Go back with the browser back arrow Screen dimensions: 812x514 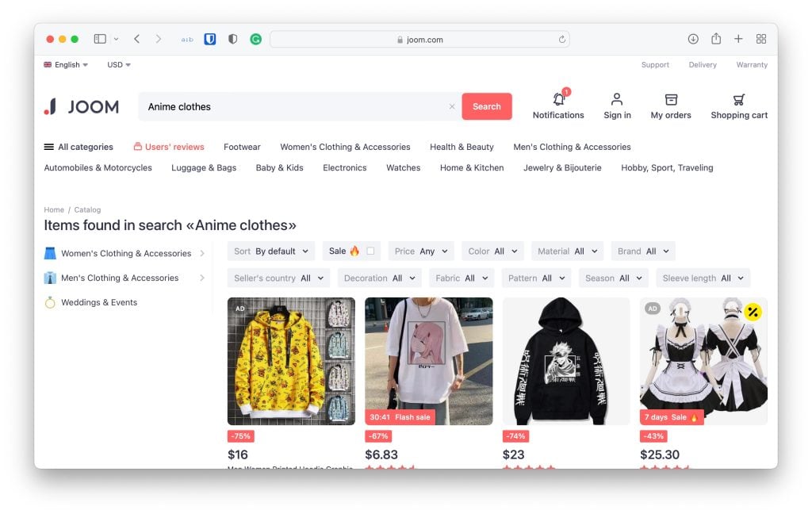136,39
